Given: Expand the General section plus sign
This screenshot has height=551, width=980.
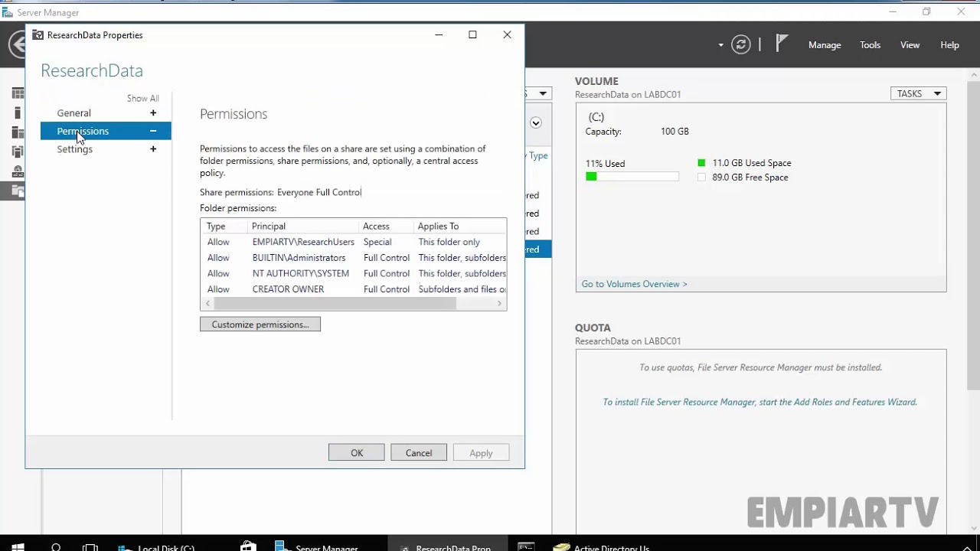Looking at the screenshot, I should tap(153, 113).
